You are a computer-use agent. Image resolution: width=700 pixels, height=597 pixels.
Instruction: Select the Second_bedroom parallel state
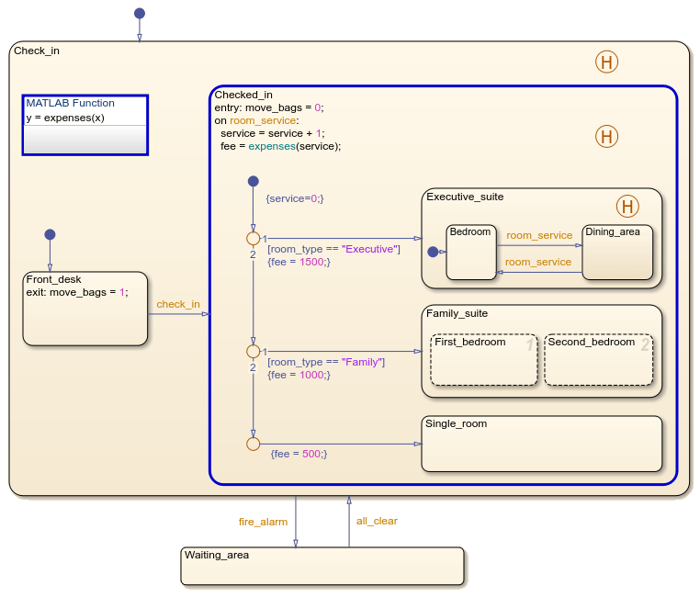coord(598,363)
